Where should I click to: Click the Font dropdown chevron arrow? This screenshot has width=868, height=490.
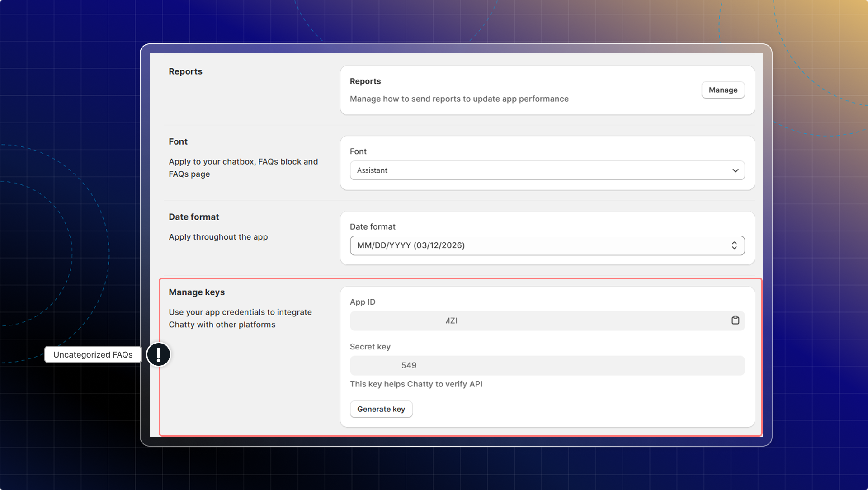click(x=735, y=170)
